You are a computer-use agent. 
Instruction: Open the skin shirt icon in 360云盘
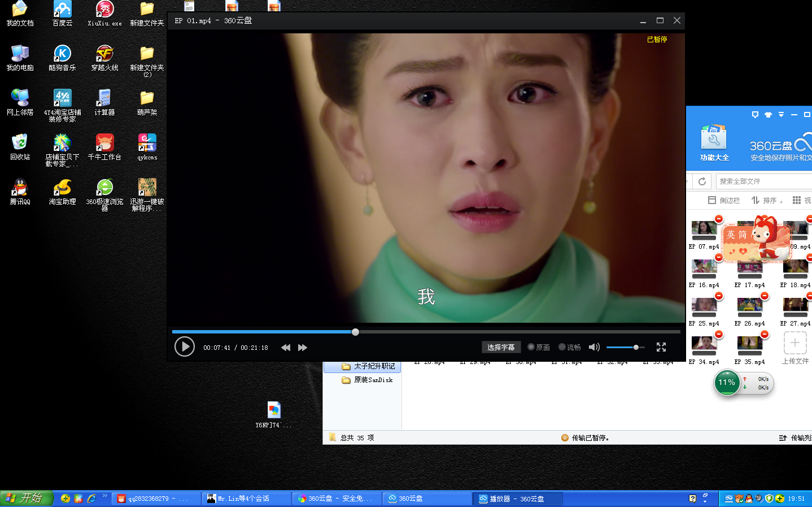pyautogui.click(x=768, y=115)
